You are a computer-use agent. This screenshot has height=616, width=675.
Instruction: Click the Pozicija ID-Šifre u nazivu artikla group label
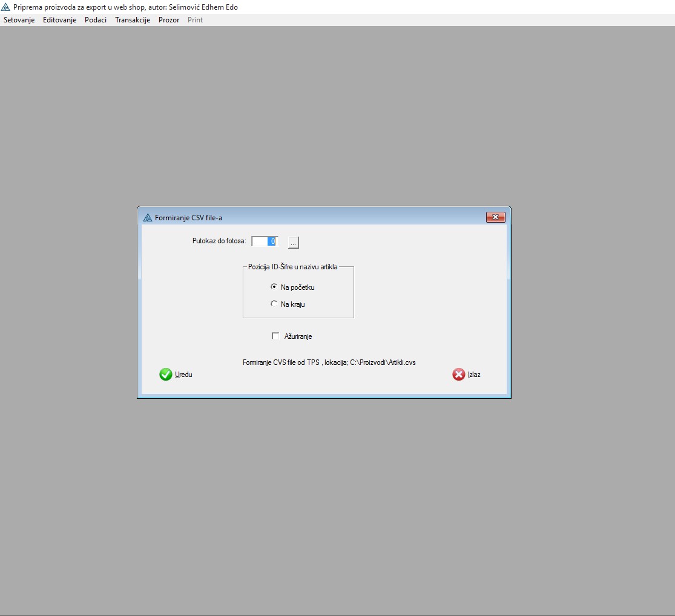point(292,267)
